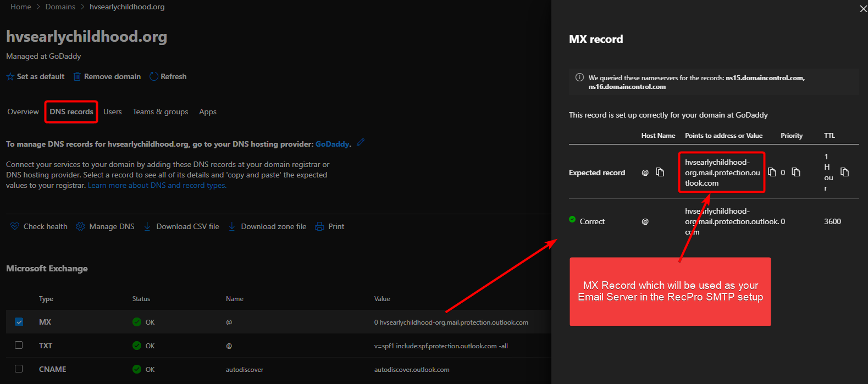
Task: Click the Type column header
Action: point(46,299)
